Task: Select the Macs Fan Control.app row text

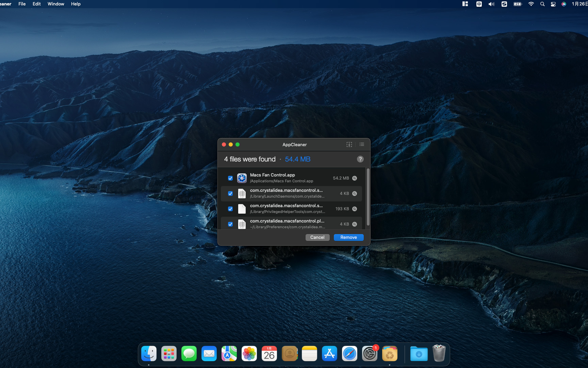Action: click(273, 175)
